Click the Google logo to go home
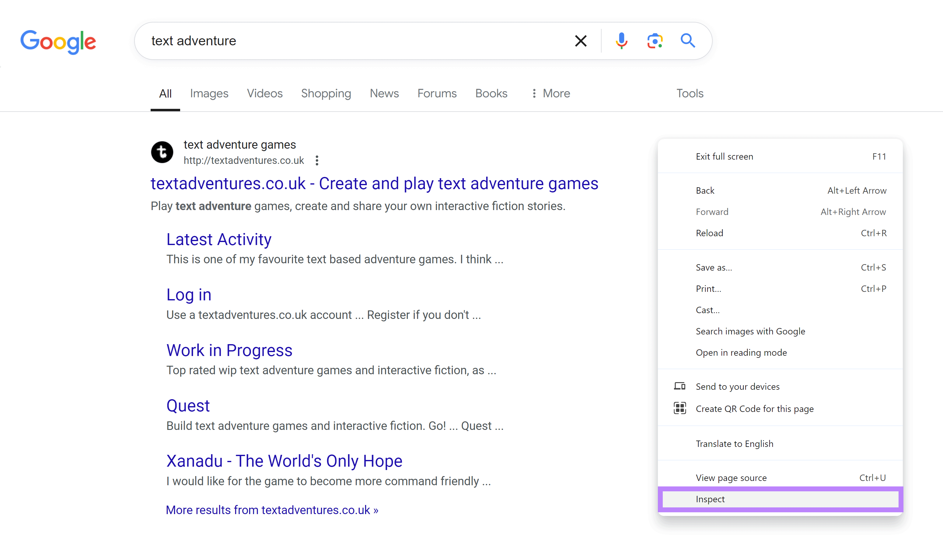The width and height of the screenshot is (943, 560). tap(58, 42)
